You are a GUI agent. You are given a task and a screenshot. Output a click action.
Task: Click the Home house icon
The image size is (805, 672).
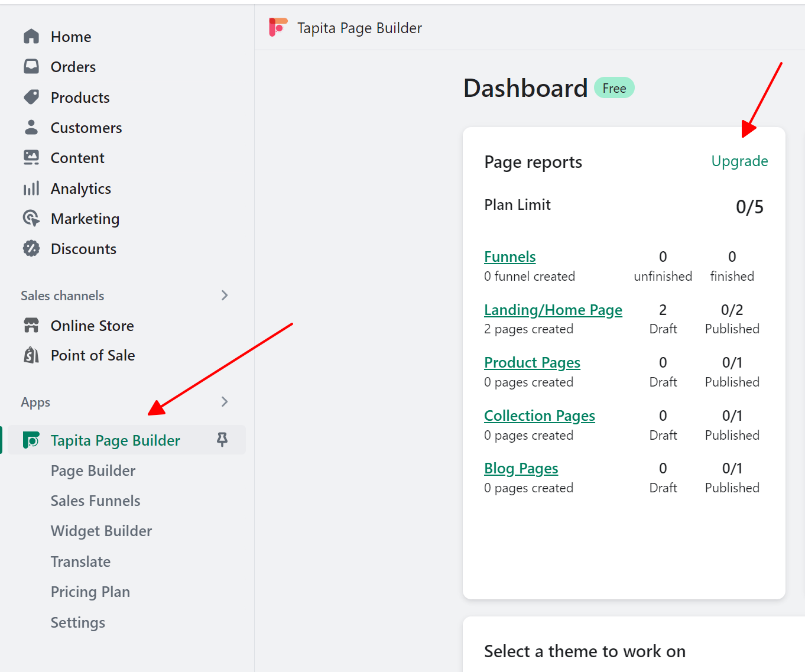pyautogui.click(x=31, y=37)
